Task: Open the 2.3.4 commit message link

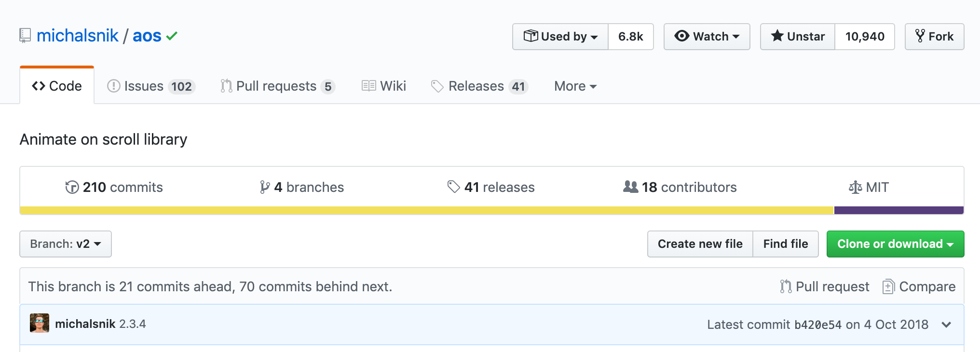Action: point(133,324)
